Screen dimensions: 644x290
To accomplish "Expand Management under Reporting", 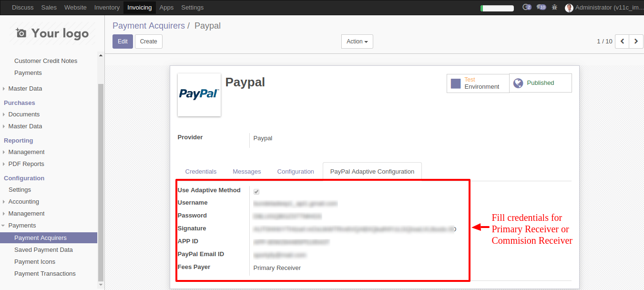I will pos(26,152).
